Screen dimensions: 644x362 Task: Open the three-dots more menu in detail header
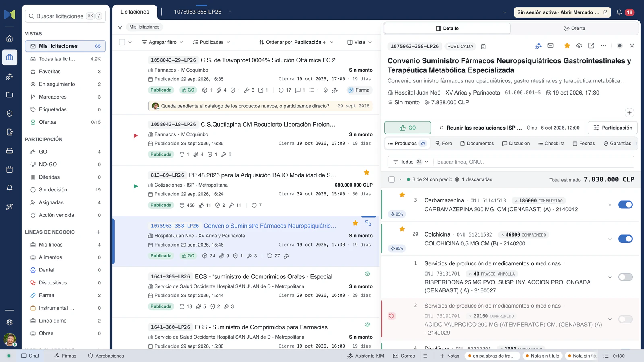[x=603, y=46]
